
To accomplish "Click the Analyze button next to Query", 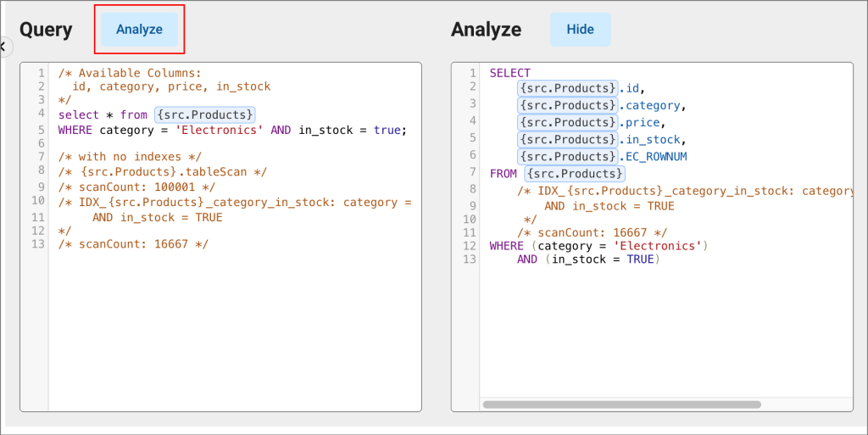I will 140,30.
